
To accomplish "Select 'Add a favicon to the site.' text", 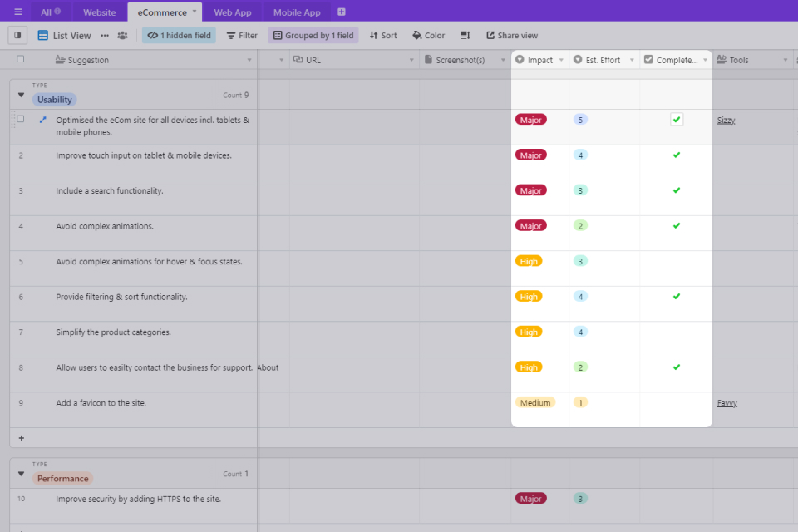I will [101, 402].
